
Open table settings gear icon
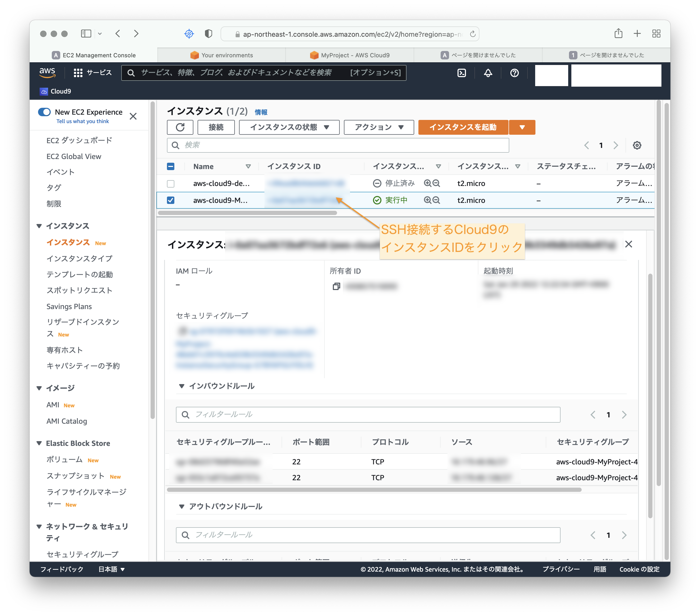[637, 145]
